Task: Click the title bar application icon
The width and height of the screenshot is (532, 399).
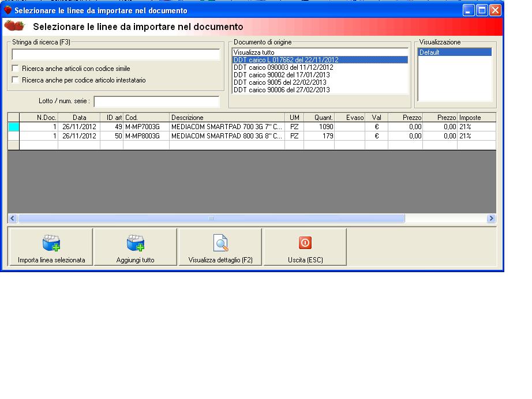Action: [x=8, y=10]
